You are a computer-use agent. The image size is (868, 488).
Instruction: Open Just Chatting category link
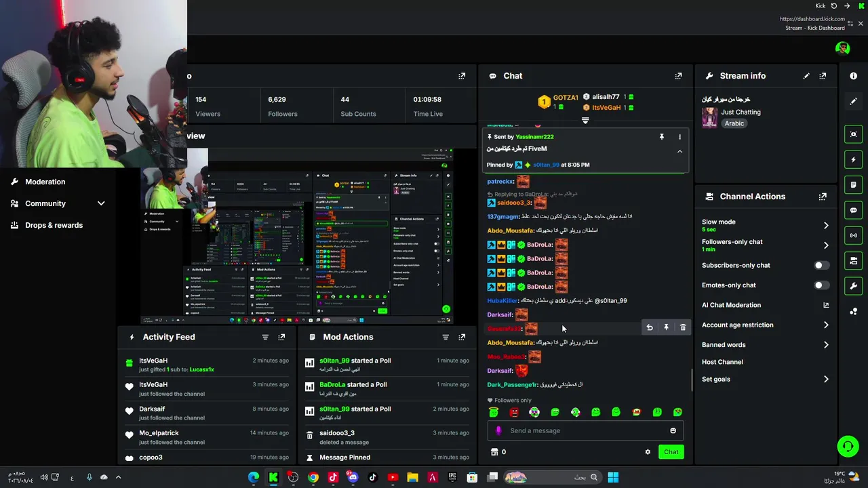741,112
